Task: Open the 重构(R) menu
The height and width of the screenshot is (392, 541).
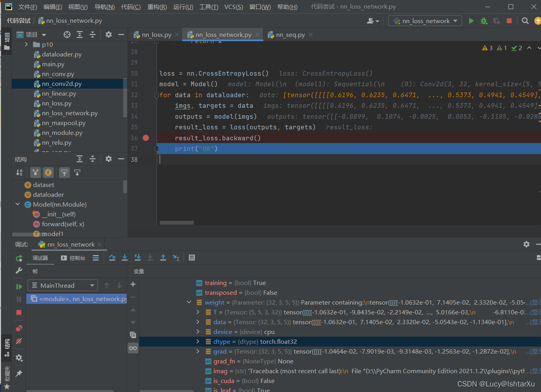Action: (x=157, y=7)
